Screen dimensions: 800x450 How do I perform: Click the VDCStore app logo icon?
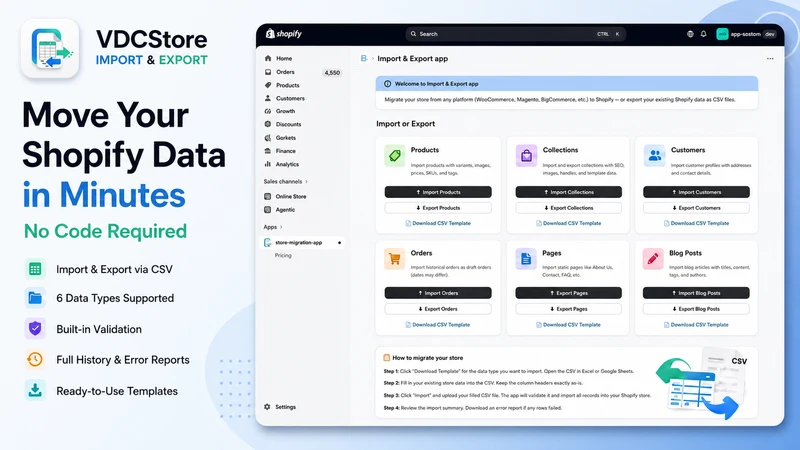click(50, 48)
